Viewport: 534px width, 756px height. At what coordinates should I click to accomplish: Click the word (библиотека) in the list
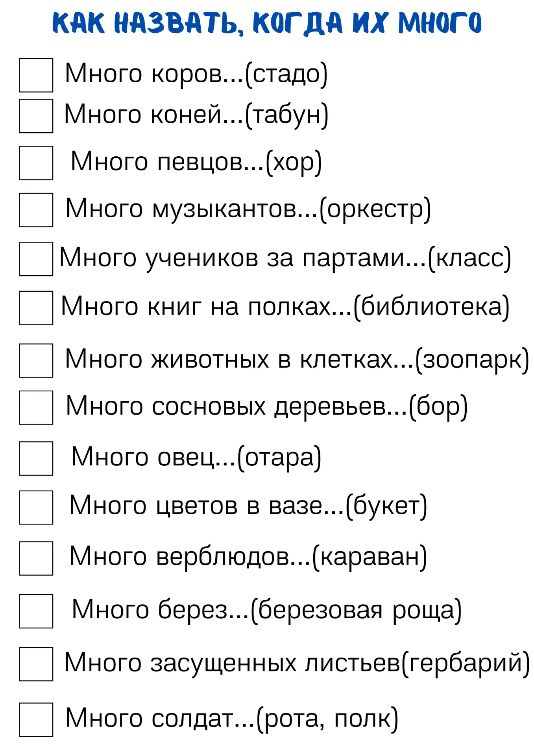tap(431, 308)
